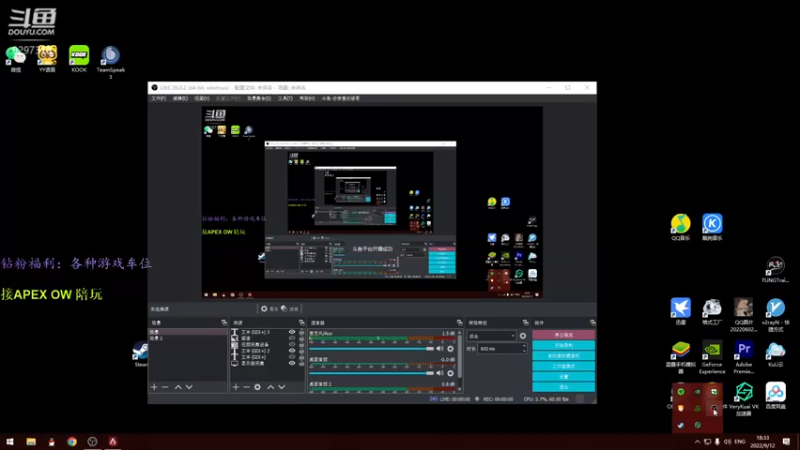
Task: Open the scene transition type dropdown
Action: coord(491,336)
